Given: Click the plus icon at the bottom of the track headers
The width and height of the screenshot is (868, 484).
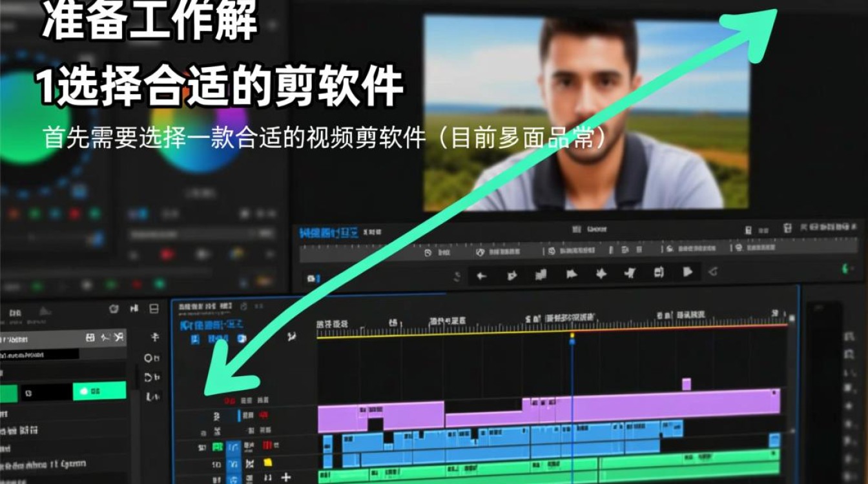Looking at the screenshot, I should 285,477.
